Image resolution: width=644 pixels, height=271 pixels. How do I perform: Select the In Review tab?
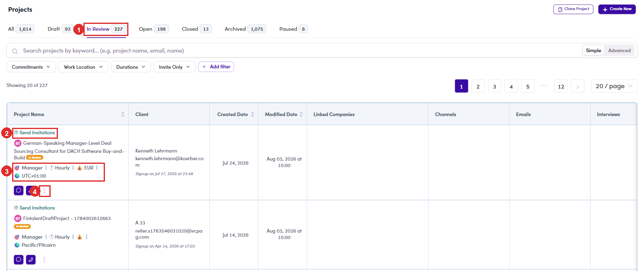click(106, 29)
